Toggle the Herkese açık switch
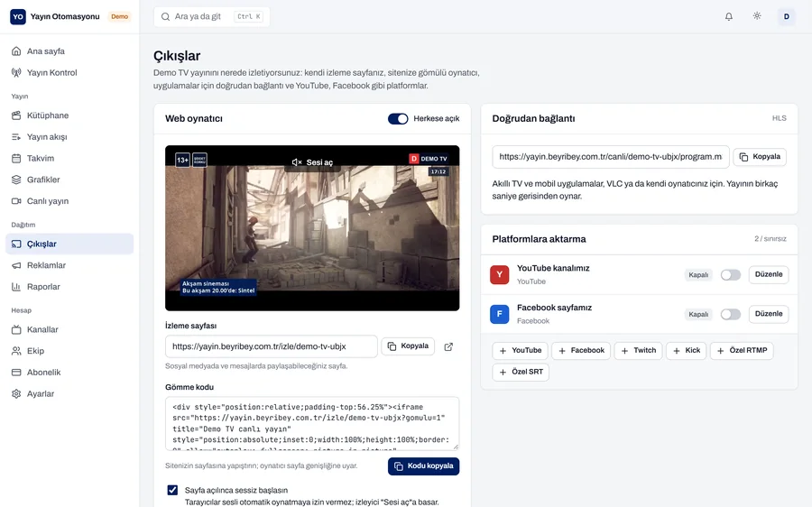The image size is (812, 507). (x=398, y=118)
